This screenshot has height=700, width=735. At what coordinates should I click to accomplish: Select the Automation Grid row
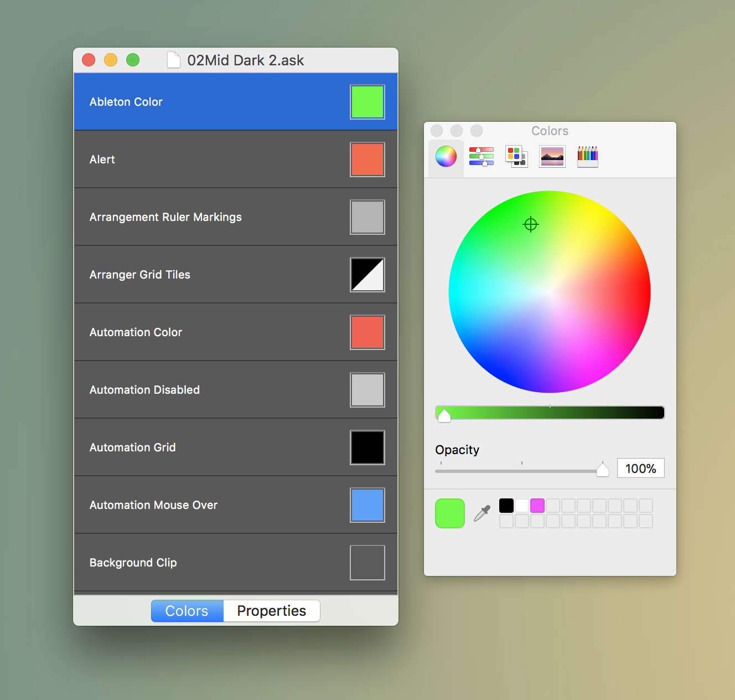(236, 447)
